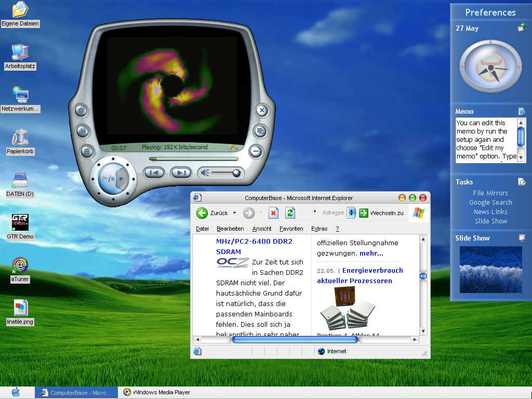Open News Links task link
The height and width of the screenshot is (399, 532).
490,212
